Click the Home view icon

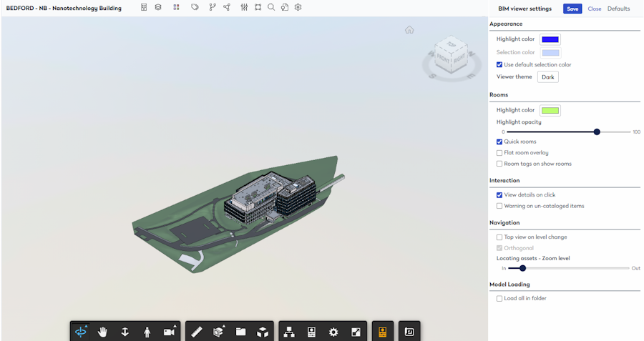tap(409, 29)
